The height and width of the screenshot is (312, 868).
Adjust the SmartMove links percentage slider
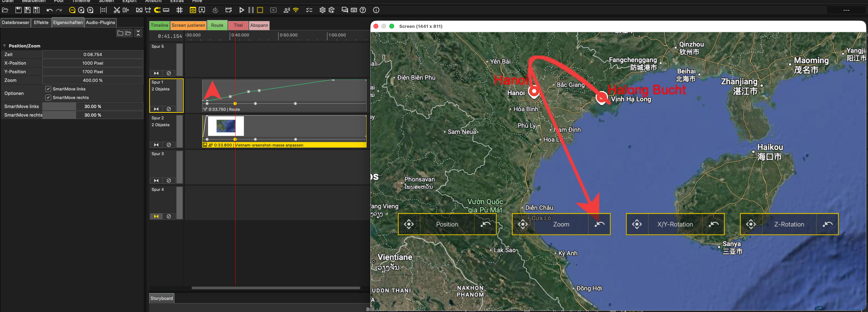93,106
